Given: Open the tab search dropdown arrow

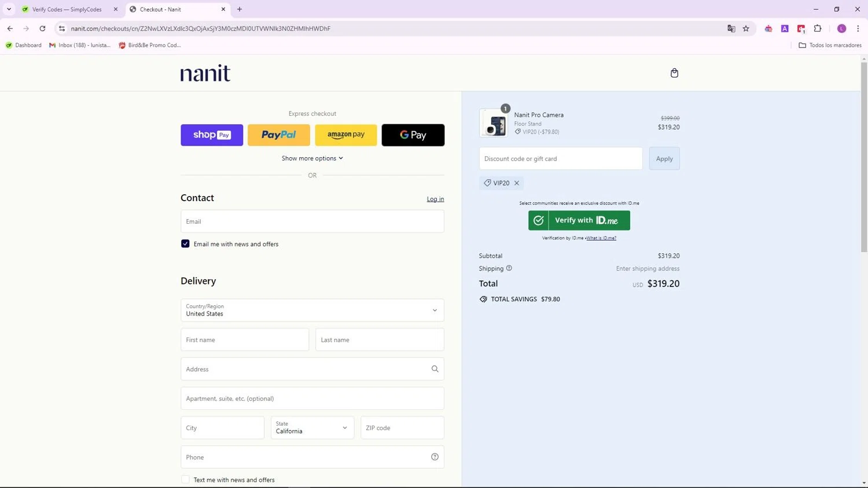Looking at the screenshot, I should coord(9,9).
